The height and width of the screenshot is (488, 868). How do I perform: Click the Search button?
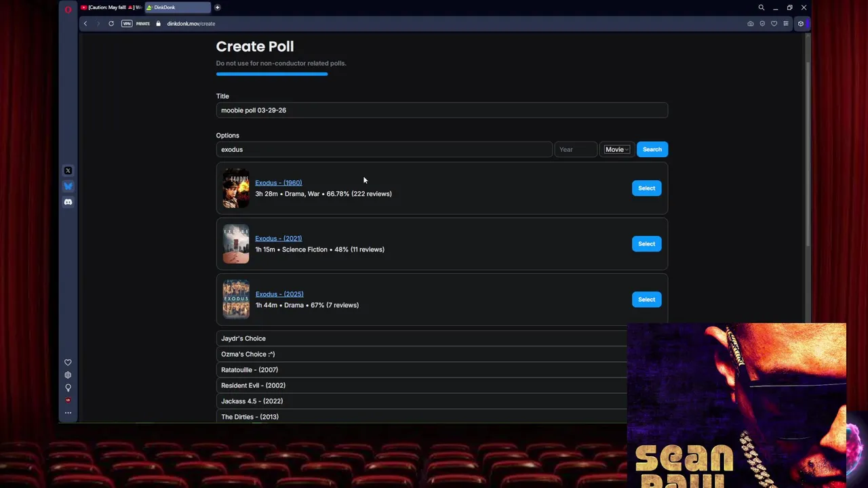point(652,150)
